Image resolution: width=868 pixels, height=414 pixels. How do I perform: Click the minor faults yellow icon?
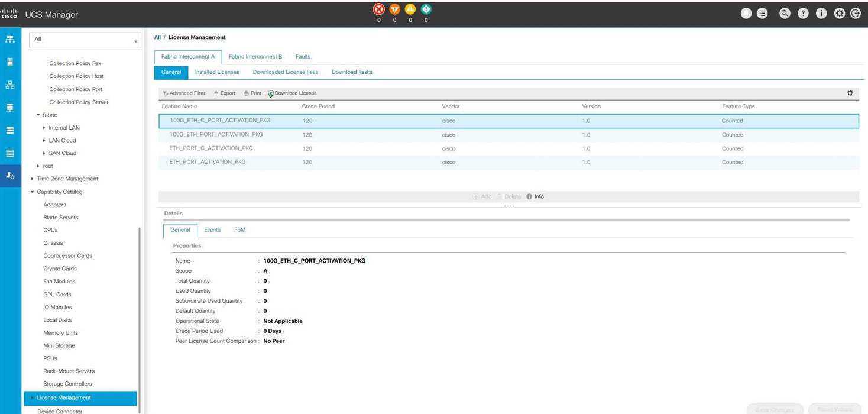click(x=410, y=9)
